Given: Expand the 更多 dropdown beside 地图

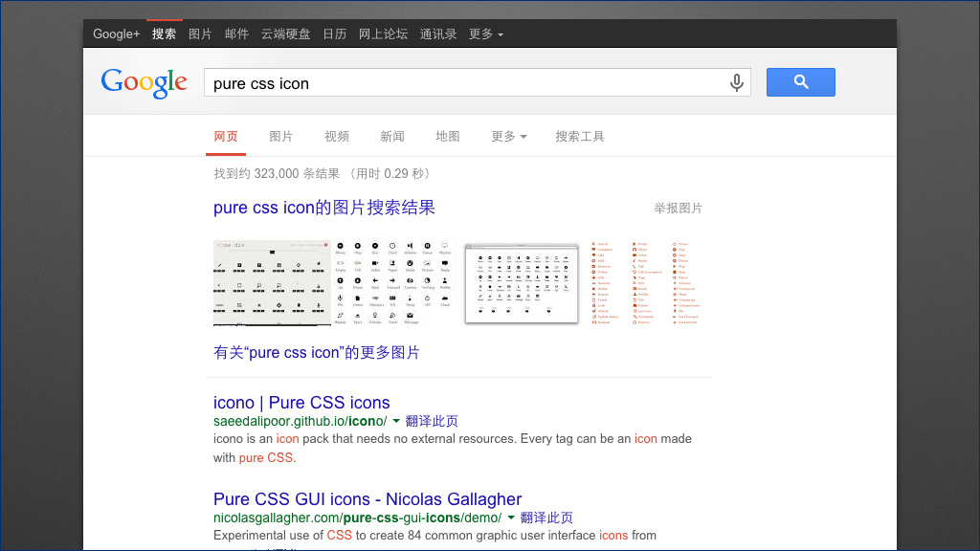Looking at the screenshot, I should 509,136.
